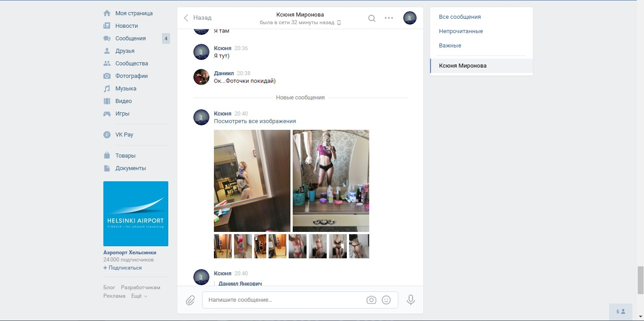
Task: Open the Сообщения speech bubble icon
Action: [x=107, y=38]
